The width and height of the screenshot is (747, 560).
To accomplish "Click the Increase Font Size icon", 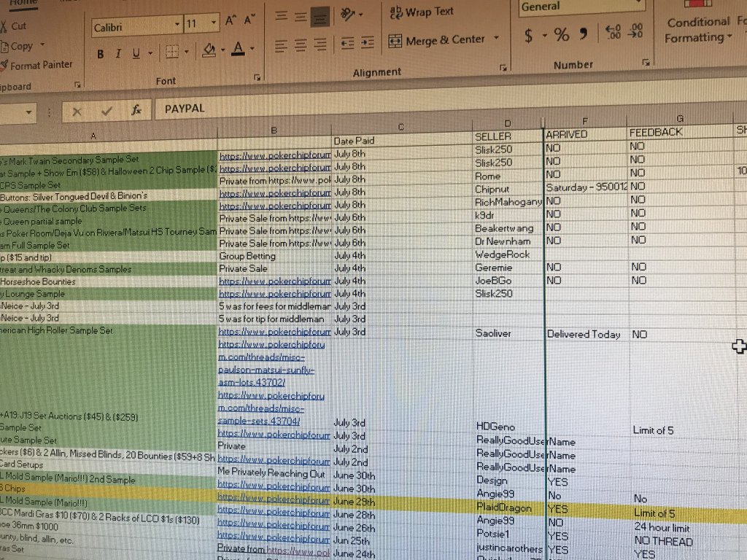I will pos(231,21).
